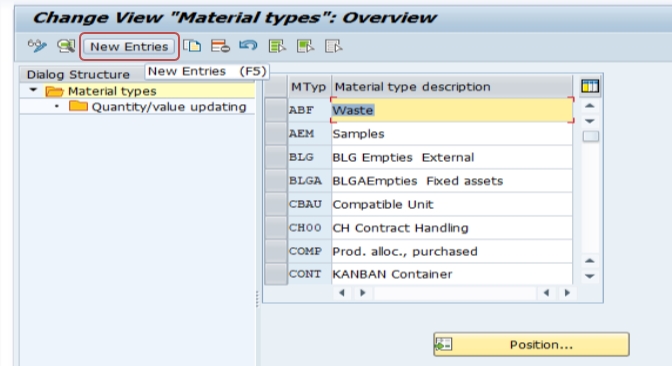Click the BLG material type cell
672x366 pixels.
[x=309, y=157]
